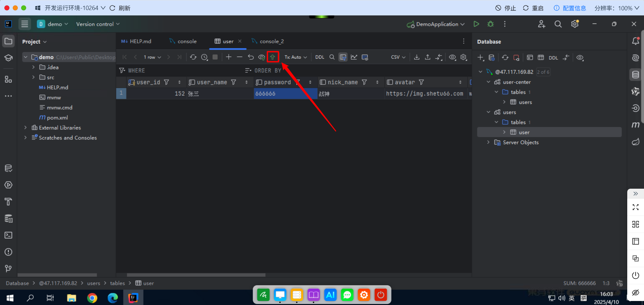Filter the user_name column via funnel icon
644x305 pixels.
point(234,82)
